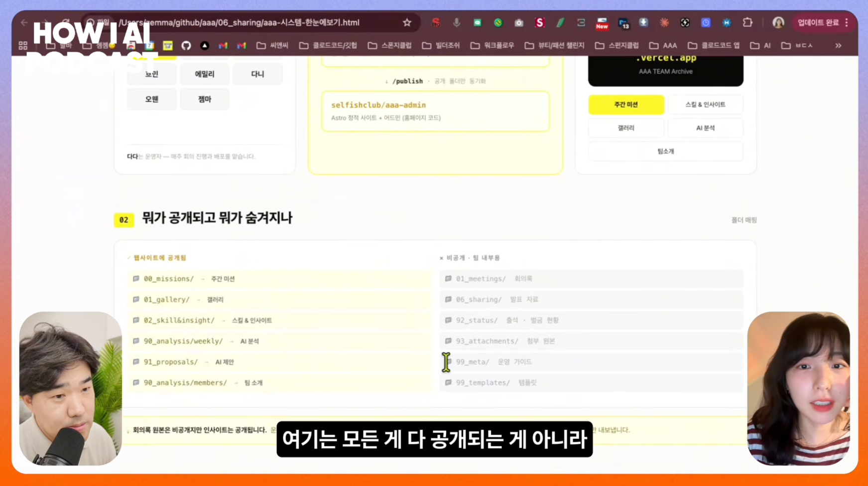Screen dimensions: 868x486
Task: Open the black triangle Vercel bookmark
Action: (204, 45)
